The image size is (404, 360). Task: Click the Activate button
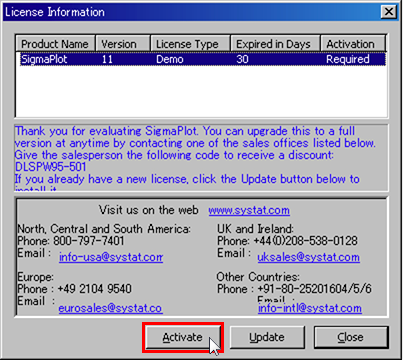click(x=182, y=337)
